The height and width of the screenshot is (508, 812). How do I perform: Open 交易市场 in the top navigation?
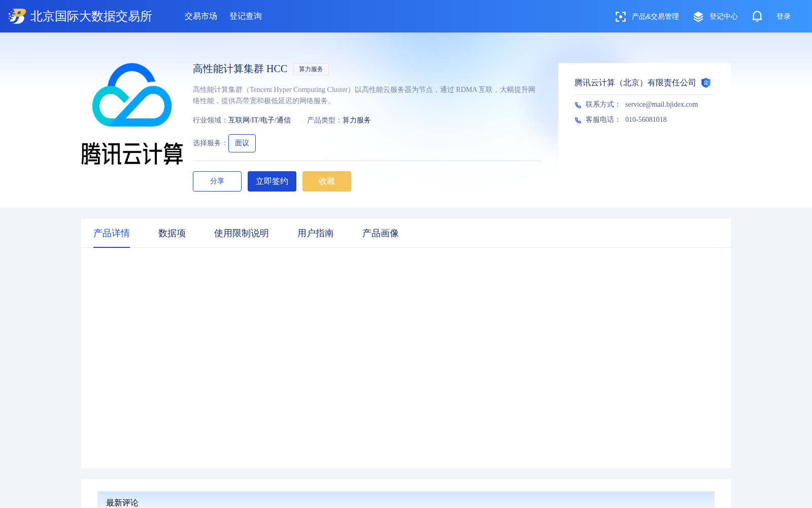(x=201, y=16)
